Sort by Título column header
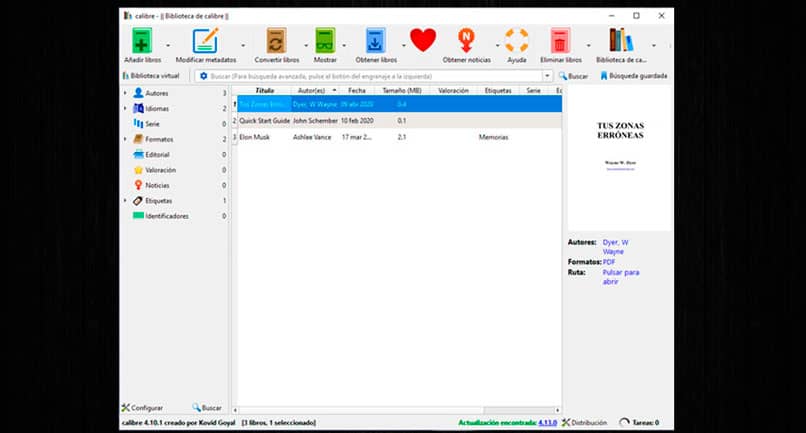This screenshot has height=433, width=806. coord(264,91)
